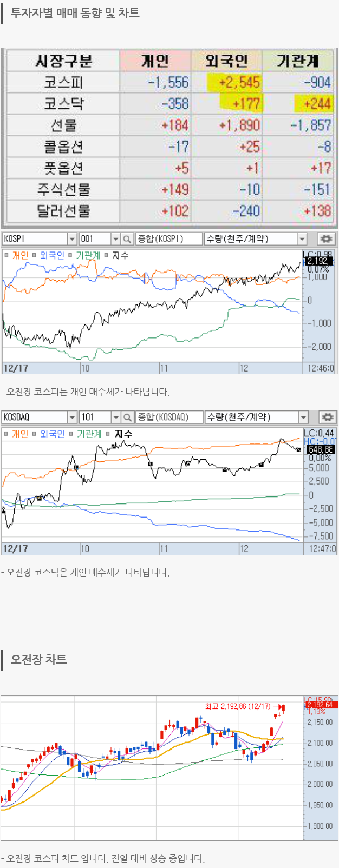Screen dimensions: 339x868
Task: Click the search magnifier in KOSPI toolbar
Action: tap(127, 239)
